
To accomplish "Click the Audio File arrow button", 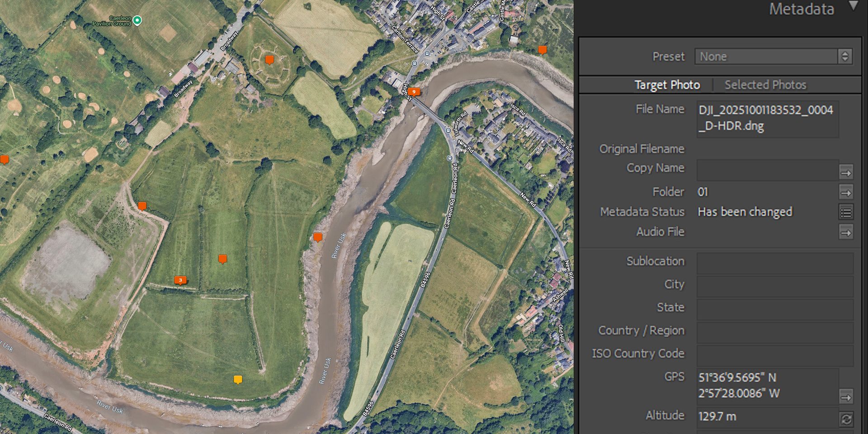I will coord(846,232).
